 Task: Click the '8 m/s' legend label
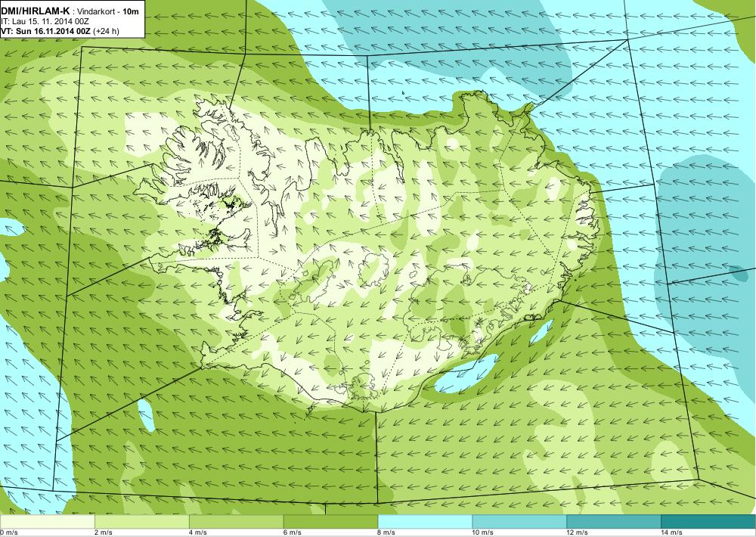[387, 532]
